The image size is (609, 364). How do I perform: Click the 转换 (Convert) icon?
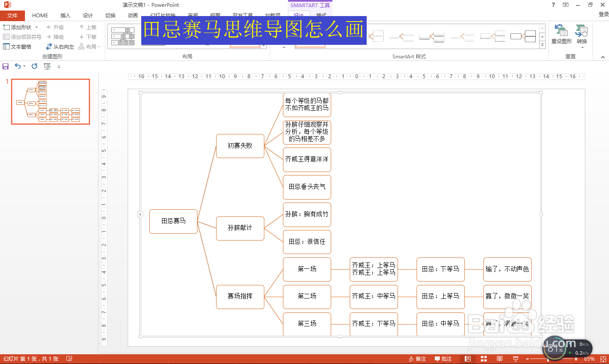pos(581,31)
